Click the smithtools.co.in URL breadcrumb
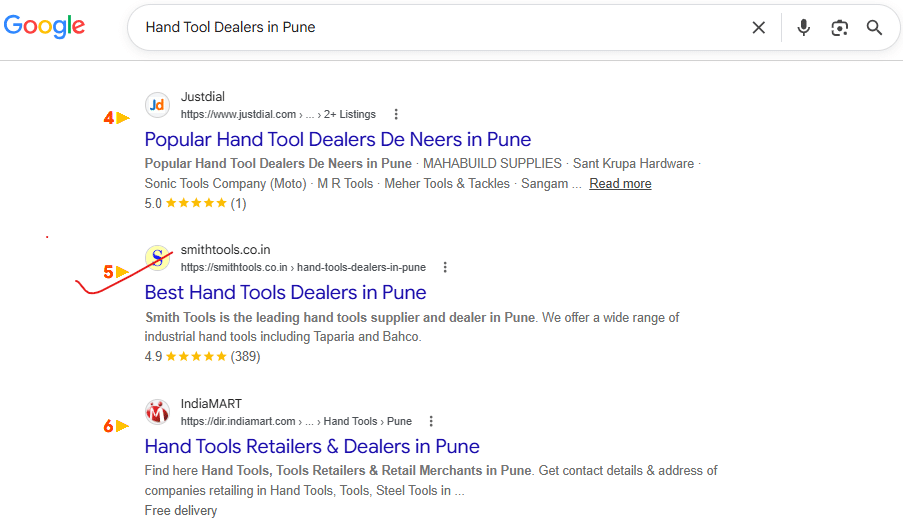The height and width of the screenshot is (524, 903). pos(303,267)
